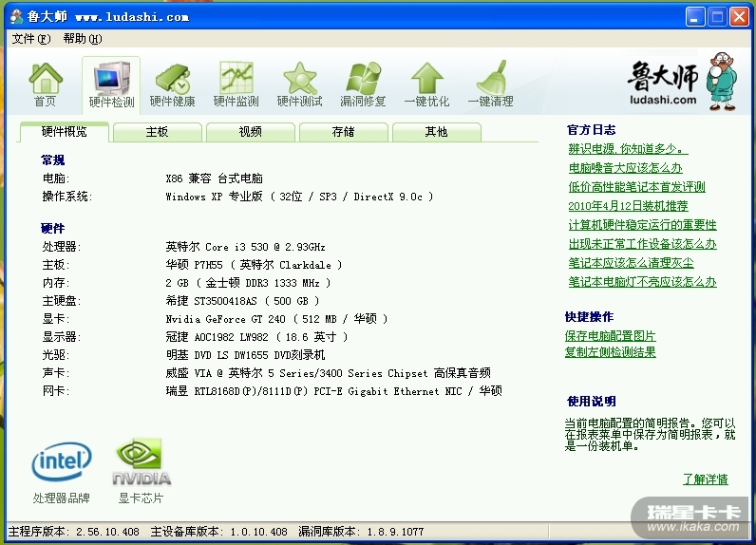Click the 主设备库版本 1.0.10.408 status entry

click(218, 532)
